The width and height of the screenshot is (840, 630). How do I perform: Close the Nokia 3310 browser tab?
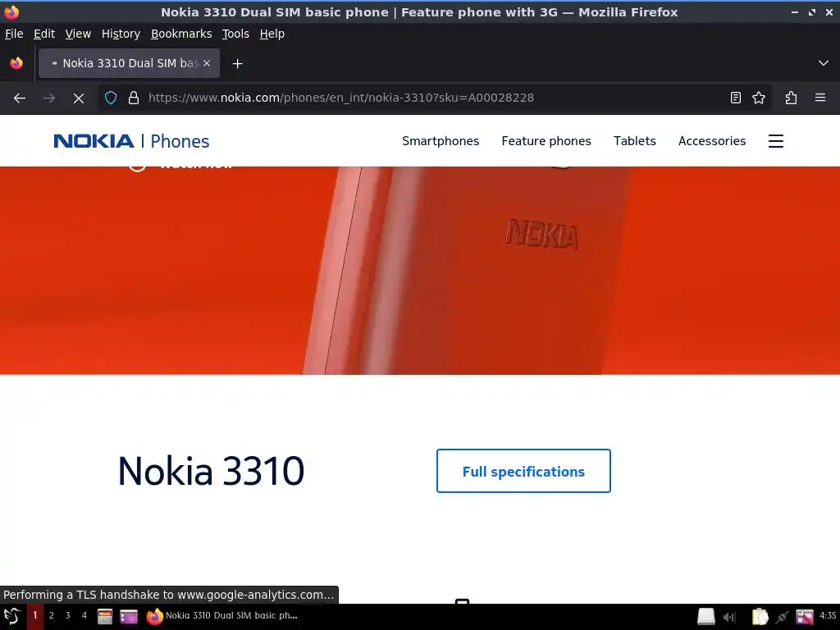point(207,63)
